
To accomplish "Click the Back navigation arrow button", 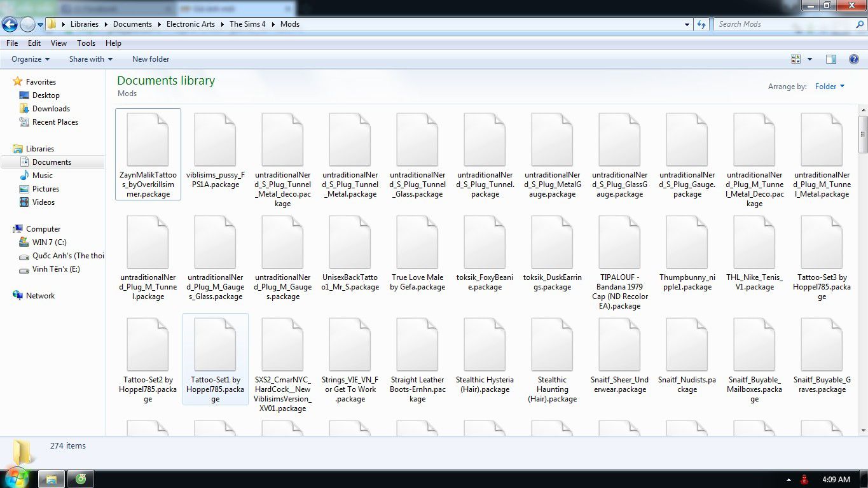I will (x=10, y=24).
